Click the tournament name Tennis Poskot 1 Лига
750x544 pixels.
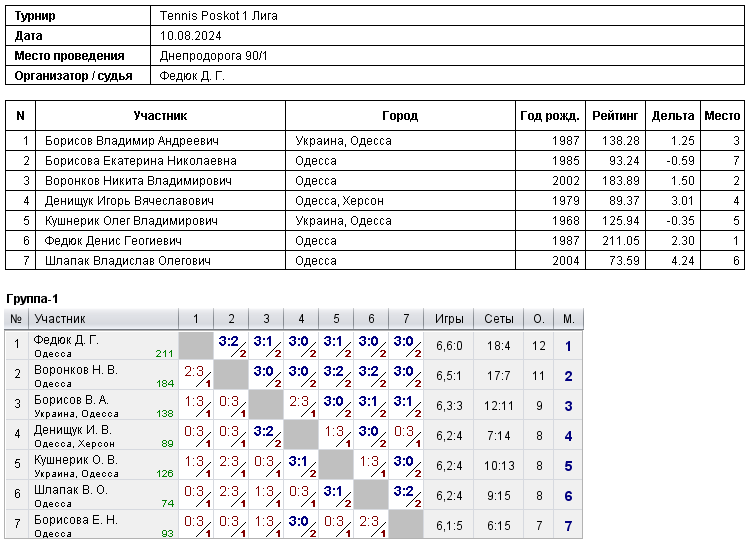click(219, 16)
